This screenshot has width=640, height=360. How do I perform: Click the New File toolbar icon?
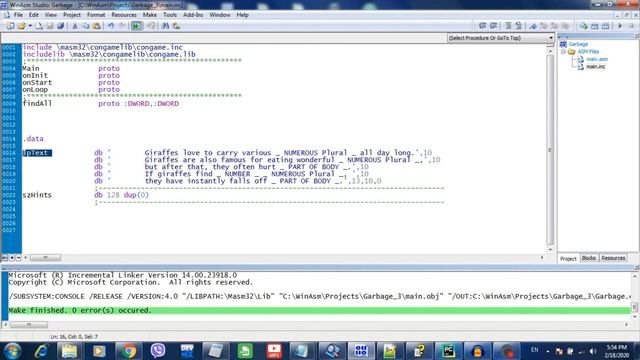click(x=39, y=26)
